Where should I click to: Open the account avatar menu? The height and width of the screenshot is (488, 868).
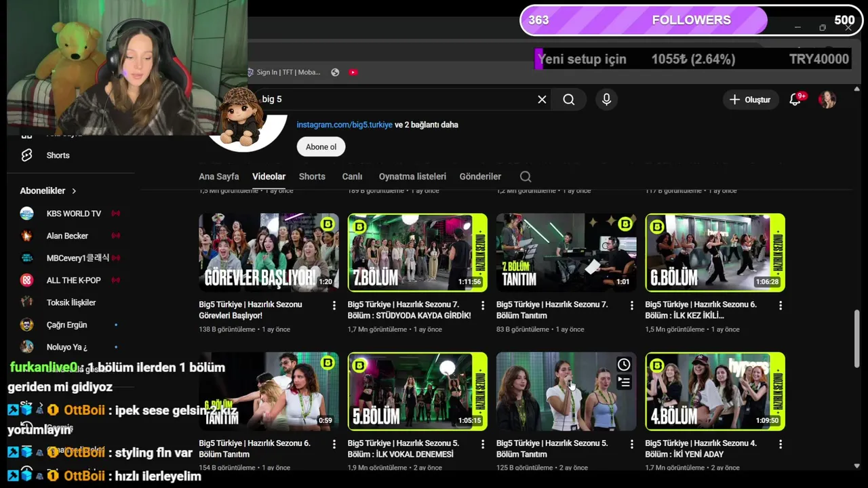[x=827, y=100]
